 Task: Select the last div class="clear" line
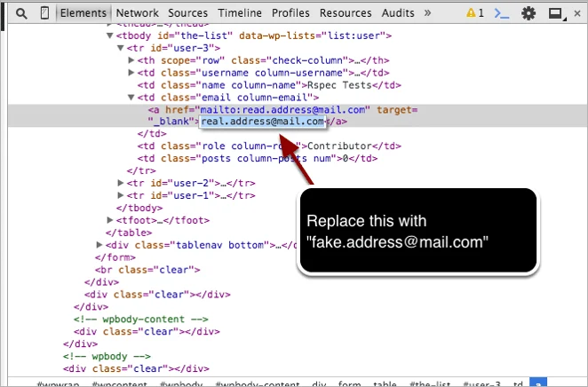(136, 368)
